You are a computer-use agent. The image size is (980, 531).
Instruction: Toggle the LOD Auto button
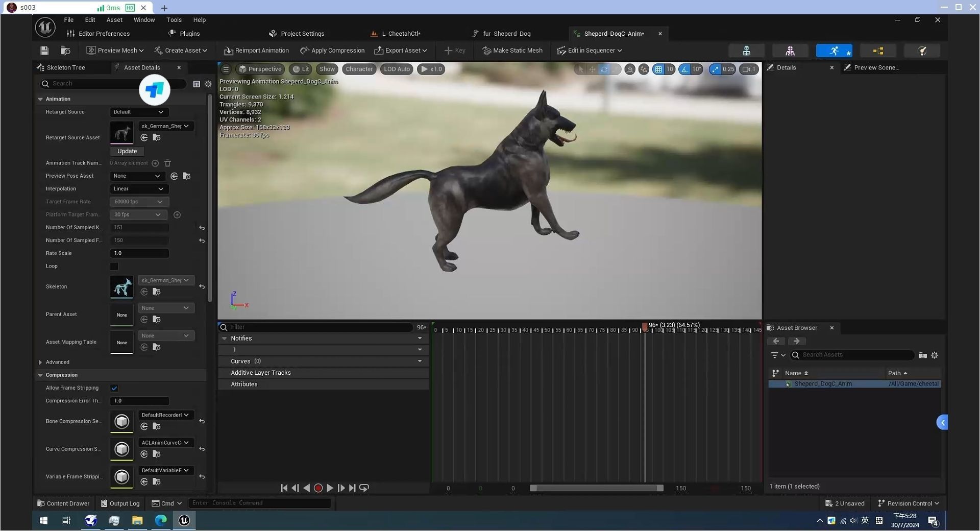pyautogui.click(x=397, y=69)
